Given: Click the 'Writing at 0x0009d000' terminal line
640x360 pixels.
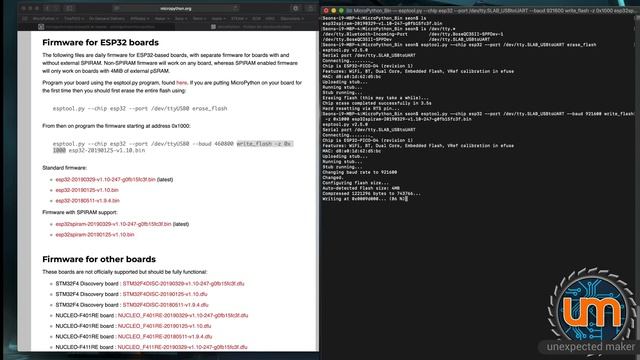Looking at the screenshot, I should tap(364, 199).
